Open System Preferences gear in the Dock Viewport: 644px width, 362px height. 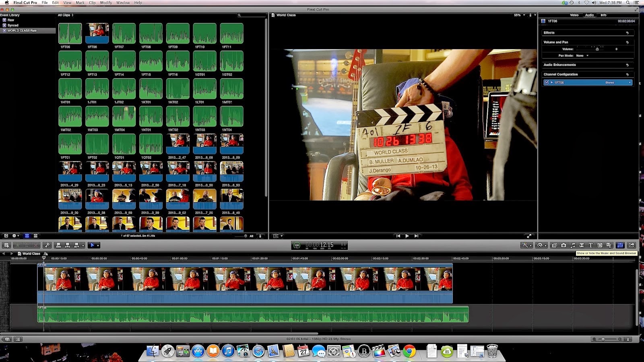point(334,351)
